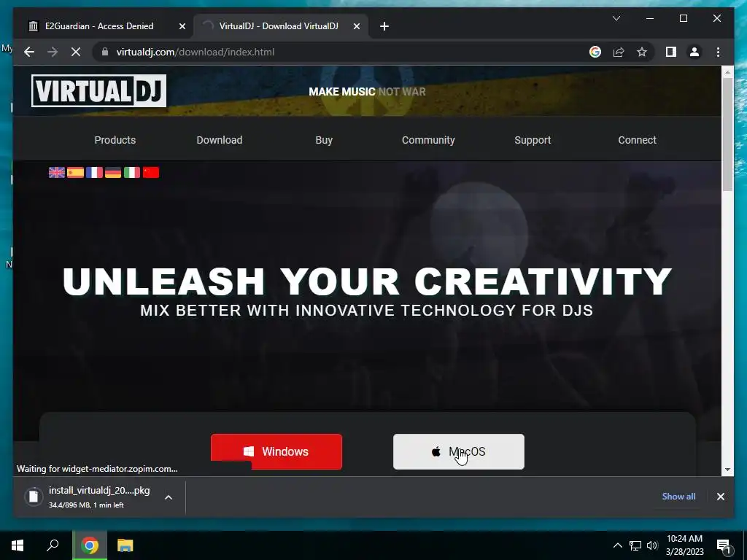This screenshot has height=560, width=747.
Task: Open the tab search dropdown
Action: (x=616, y=18)
